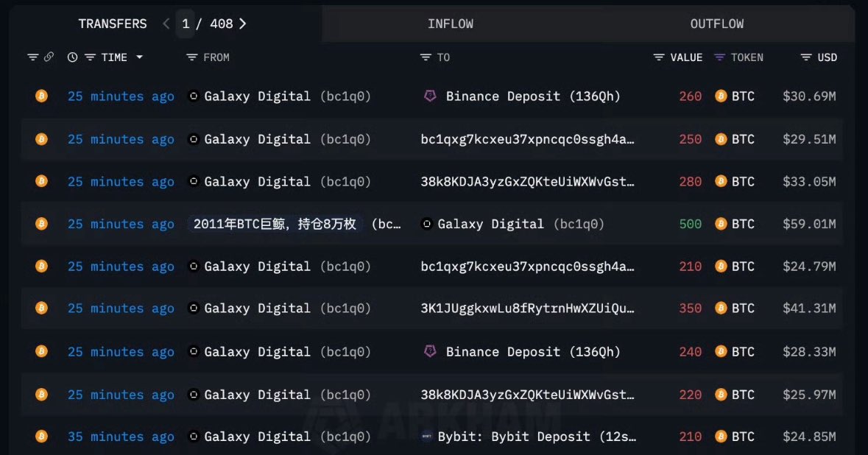Switch to the INFLOW tab
Screen dimensions: 868x455
point(451,24)
